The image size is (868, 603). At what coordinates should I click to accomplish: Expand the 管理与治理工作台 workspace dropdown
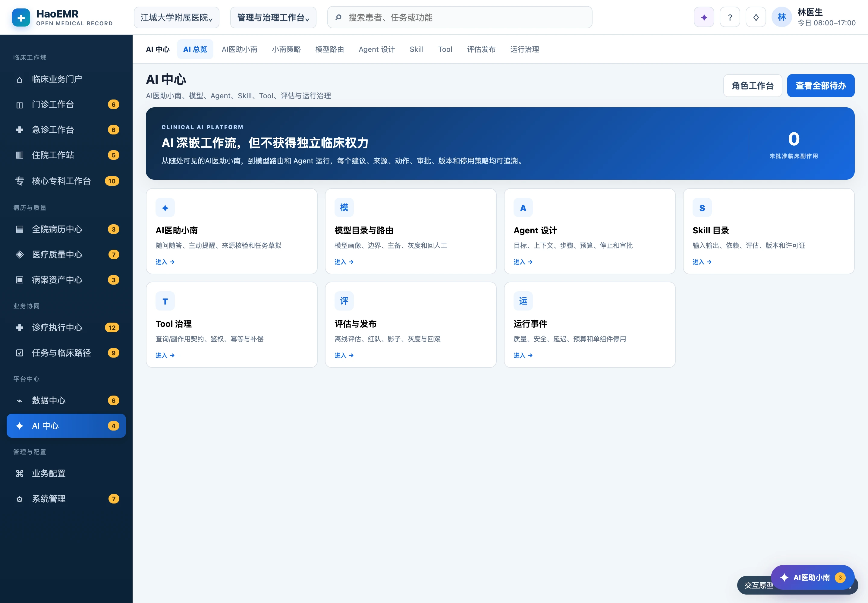(x=273, y=17)
